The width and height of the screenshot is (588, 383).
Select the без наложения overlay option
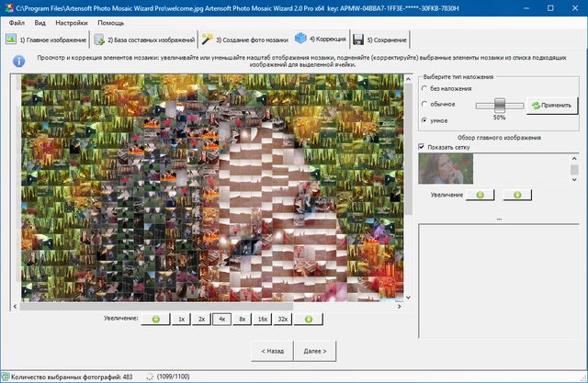click(424, 88)
